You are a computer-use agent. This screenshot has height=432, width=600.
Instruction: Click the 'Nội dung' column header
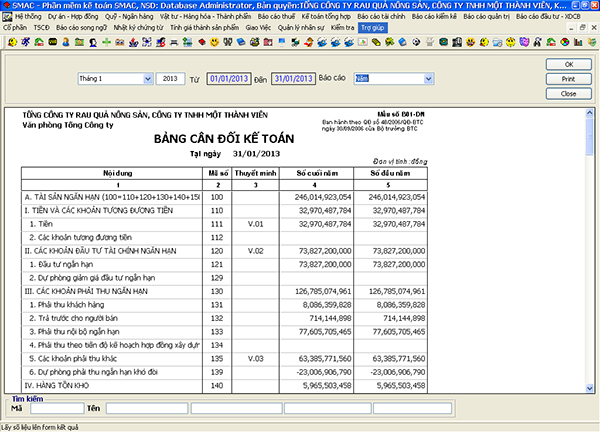112,173
